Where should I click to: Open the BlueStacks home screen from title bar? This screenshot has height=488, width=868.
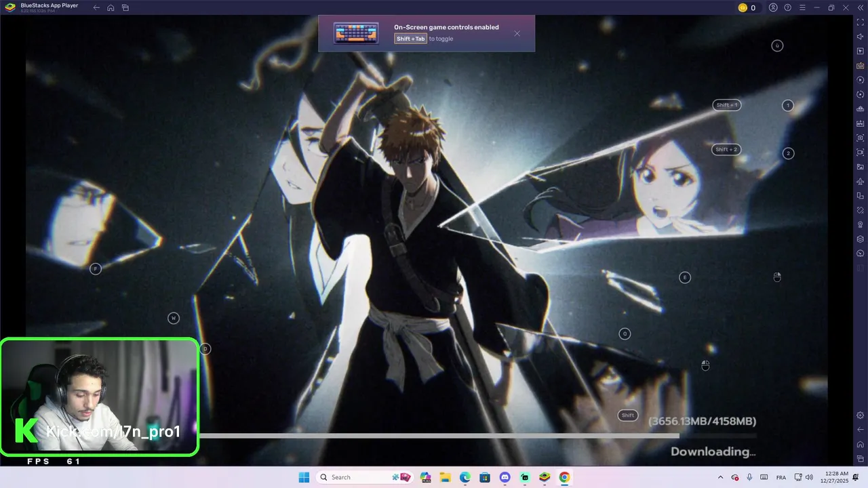111,7
